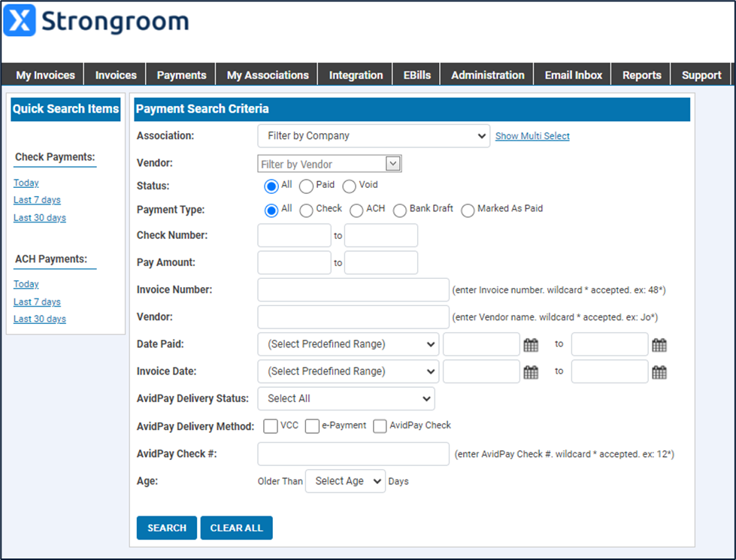This screenshot has width=736, height=560.
Task: Focus the Invoice Number field
Action: click(353, 289)
